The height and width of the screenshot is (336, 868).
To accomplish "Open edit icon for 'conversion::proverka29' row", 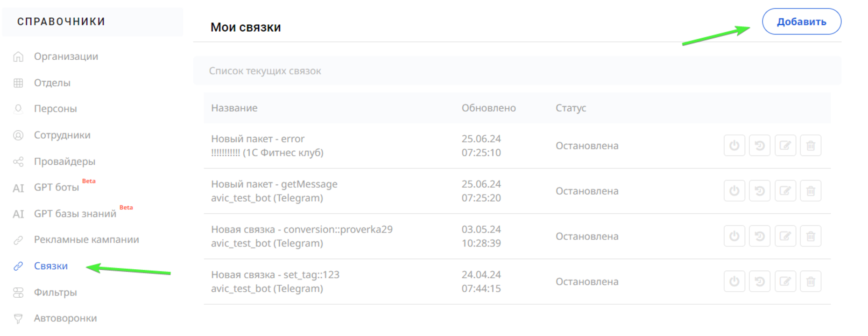I will click(785, 236).
